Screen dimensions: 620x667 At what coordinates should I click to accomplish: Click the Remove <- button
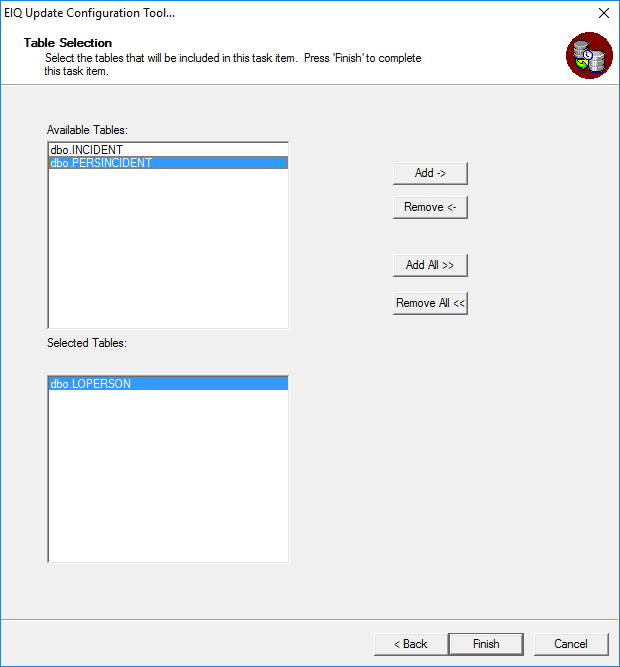pyautogui.click(x=430, y=207)
